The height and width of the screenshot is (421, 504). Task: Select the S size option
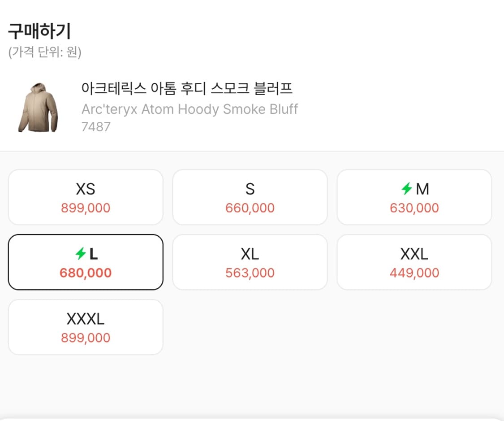[x=250, y=197]
